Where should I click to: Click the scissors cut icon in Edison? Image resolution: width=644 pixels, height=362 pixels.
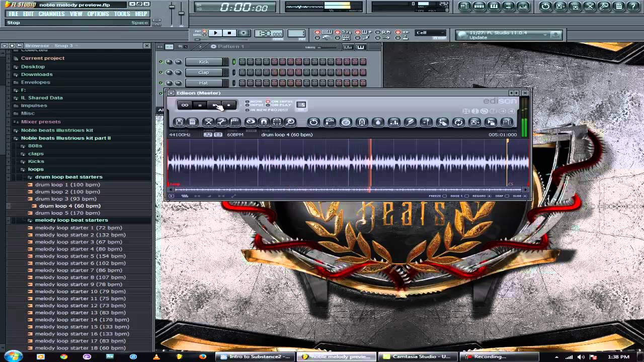coord(209,122)
